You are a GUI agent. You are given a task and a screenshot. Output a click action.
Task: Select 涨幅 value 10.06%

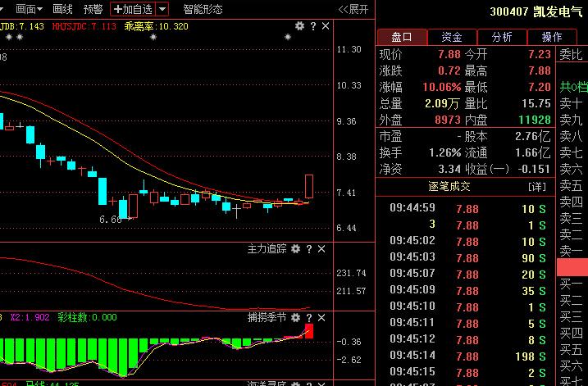point(441,87)
